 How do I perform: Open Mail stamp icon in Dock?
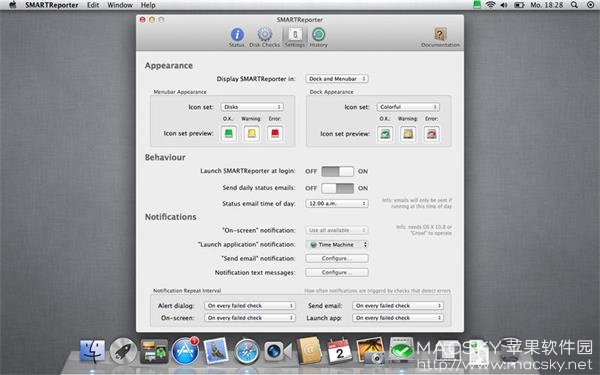(x=215, y=351)
